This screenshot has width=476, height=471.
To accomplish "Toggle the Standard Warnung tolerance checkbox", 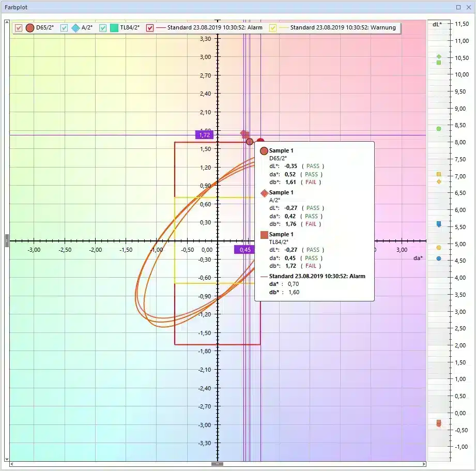I will (273, 28).
